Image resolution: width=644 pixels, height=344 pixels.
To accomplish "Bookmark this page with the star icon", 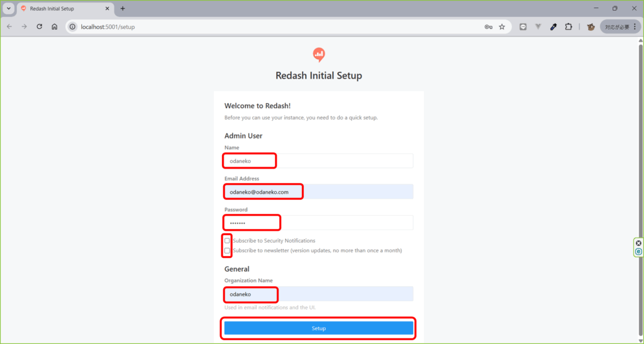I will [502, 27].
